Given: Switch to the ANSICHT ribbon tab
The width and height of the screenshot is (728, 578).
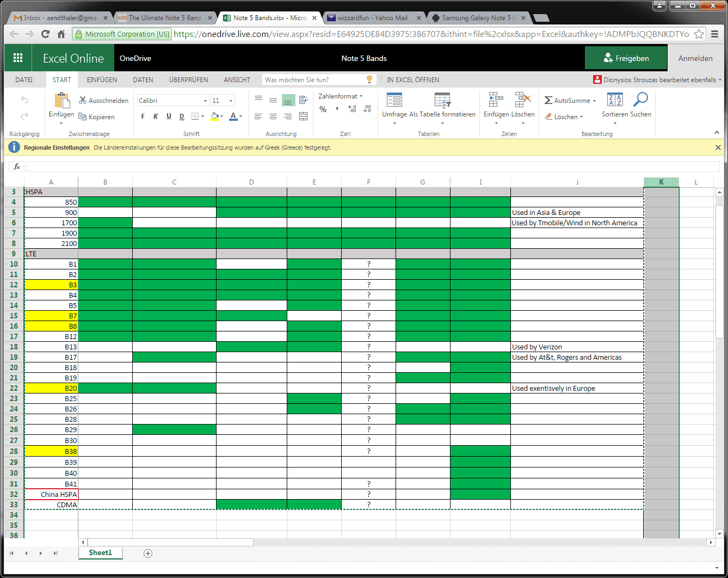Looking at the screenshot, I should (237, 79).
